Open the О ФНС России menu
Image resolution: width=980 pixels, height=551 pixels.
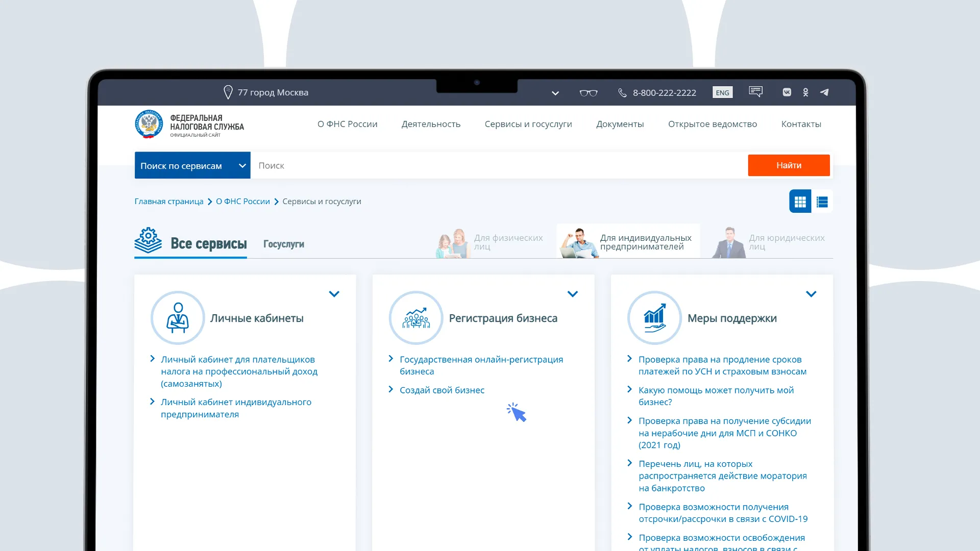[348, 124]
